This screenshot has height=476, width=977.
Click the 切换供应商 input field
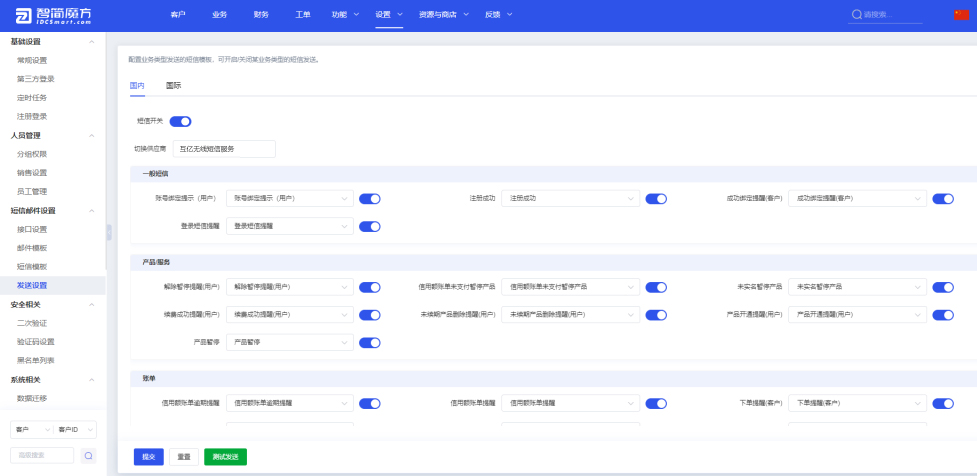(x=223, y=149)
